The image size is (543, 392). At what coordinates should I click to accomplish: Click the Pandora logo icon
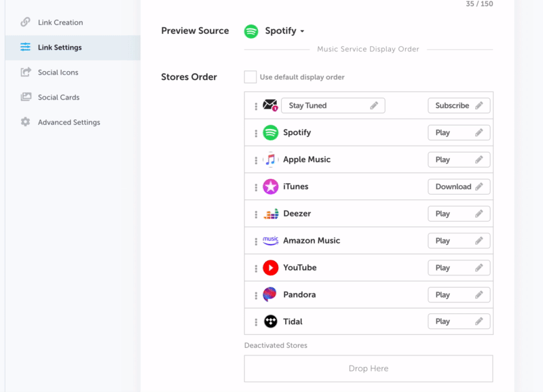coord(269,294)
